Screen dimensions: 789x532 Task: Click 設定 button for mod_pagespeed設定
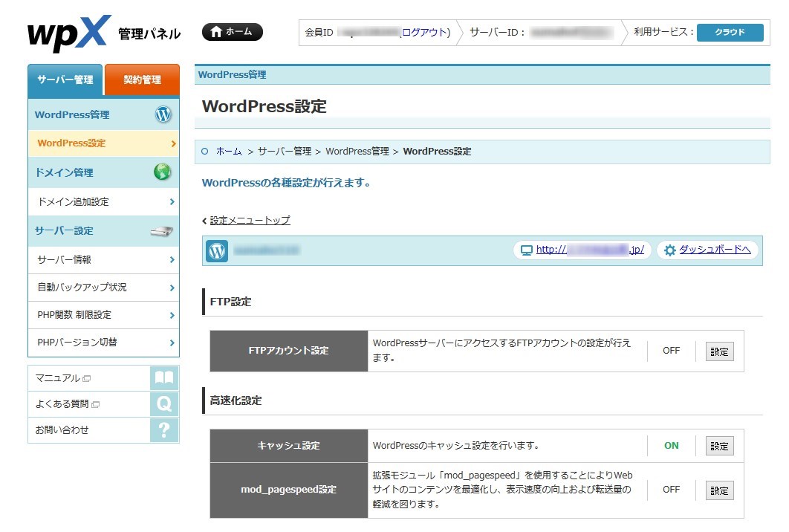click(x=720, y=490)
